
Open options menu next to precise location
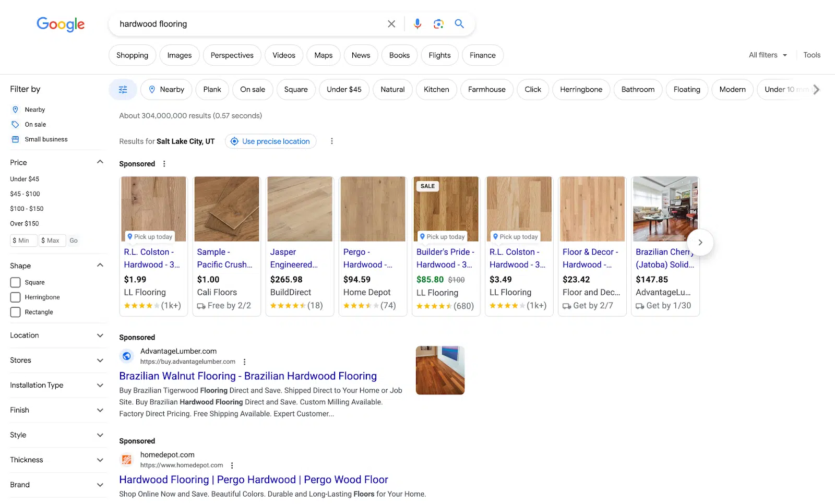(332, 141)
